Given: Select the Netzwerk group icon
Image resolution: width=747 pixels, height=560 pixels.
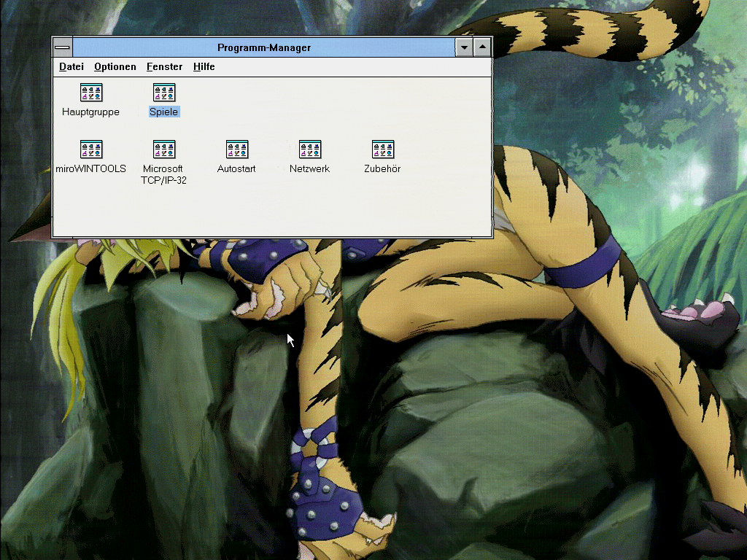Looking at the screenshot, I should (x=309, y=149).
